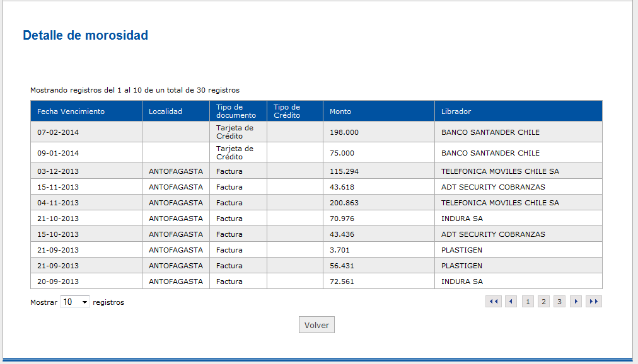Select ANTOFAGASTA in the 03-12-2013 row
Screen dimensions: 638x364
point(176,171)
